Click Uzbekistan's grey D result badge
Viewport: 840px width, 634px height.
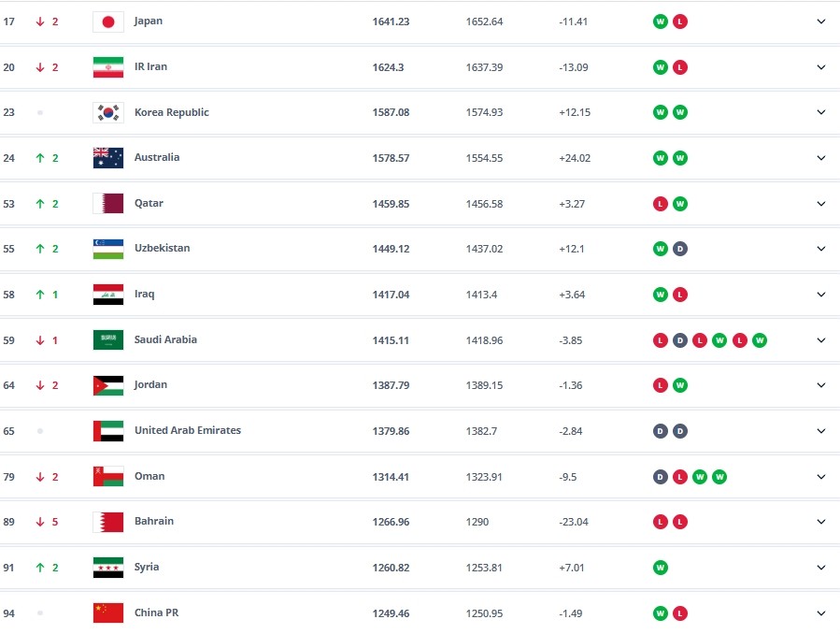[x=680, y=249]
